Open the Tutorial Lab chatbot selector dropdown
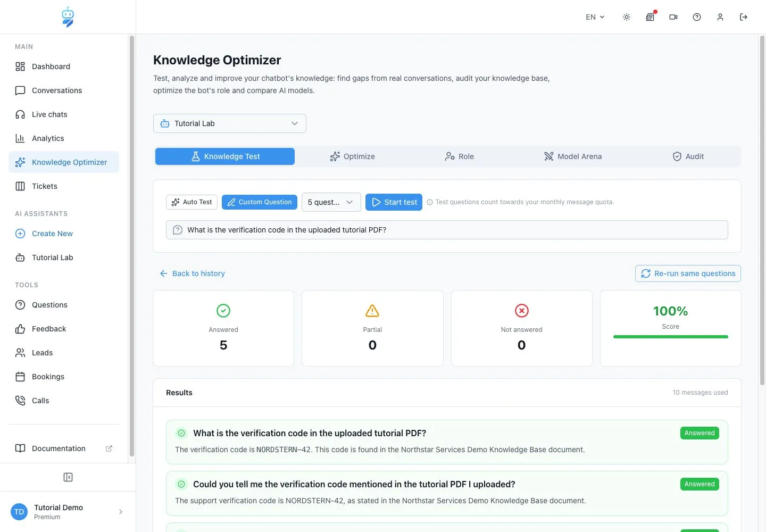The width and height of the screenshot is (766, 532). point(230,123)
